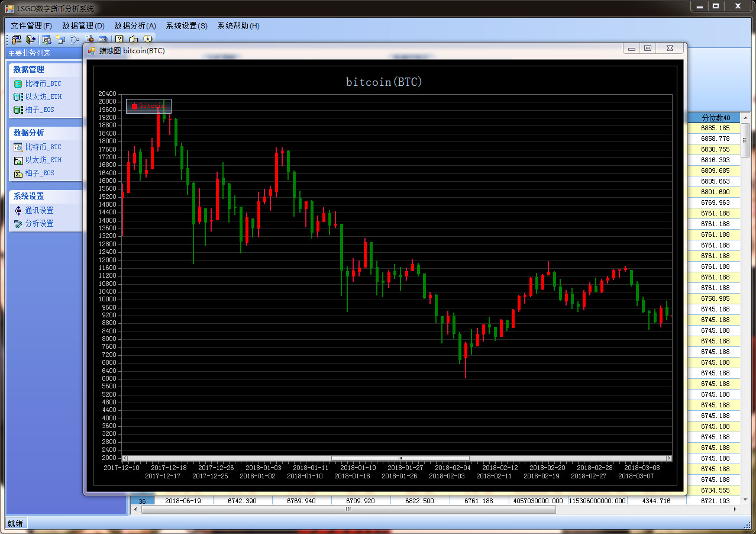Screen dimensions: 756x534
Task: Click the cell 6801.690
Action: [x=713, y=192]
